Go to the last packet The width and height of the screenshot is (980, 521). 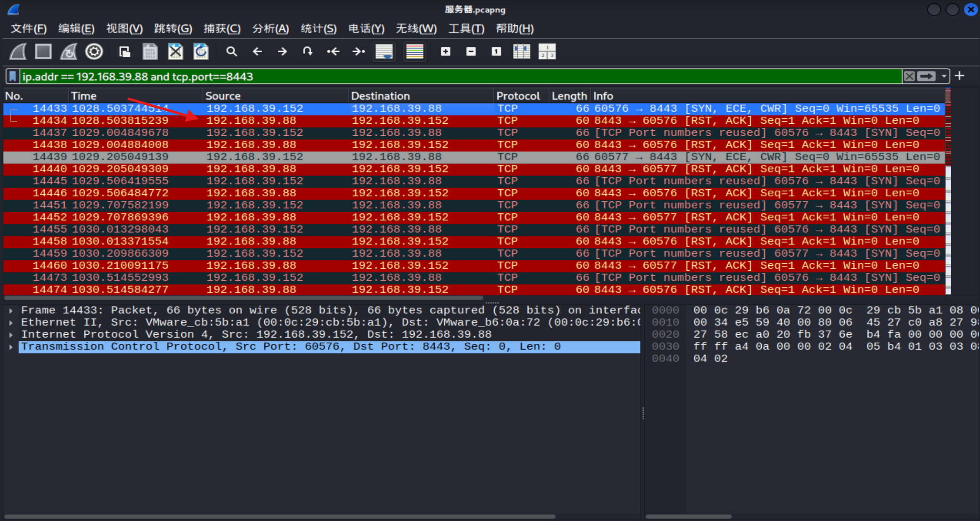point(358,52)
